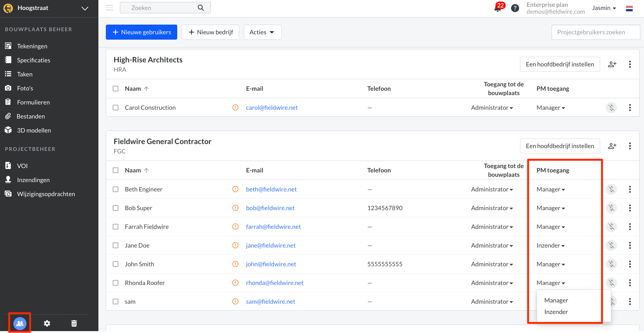The height and width of the screenshot is (333, 644).
Task: Click billing-off icon for Bob Super
Action: [612, 208]
